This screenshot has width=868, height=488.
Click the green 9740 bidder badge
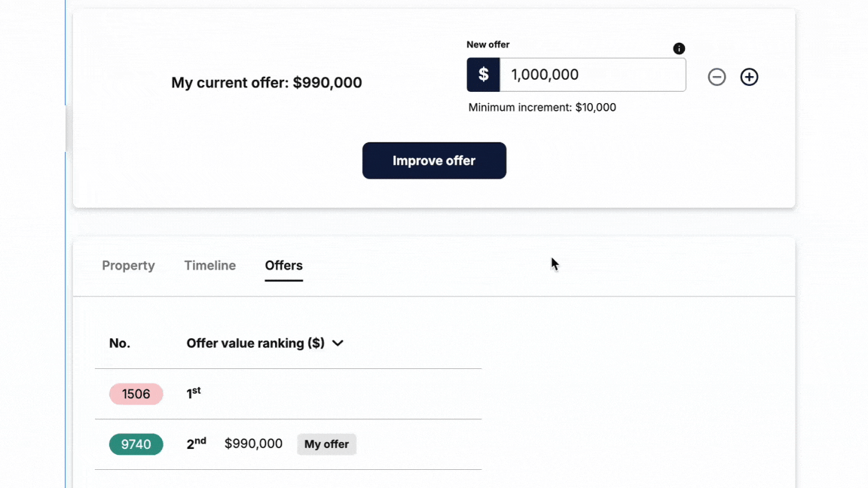coord(136,444)
